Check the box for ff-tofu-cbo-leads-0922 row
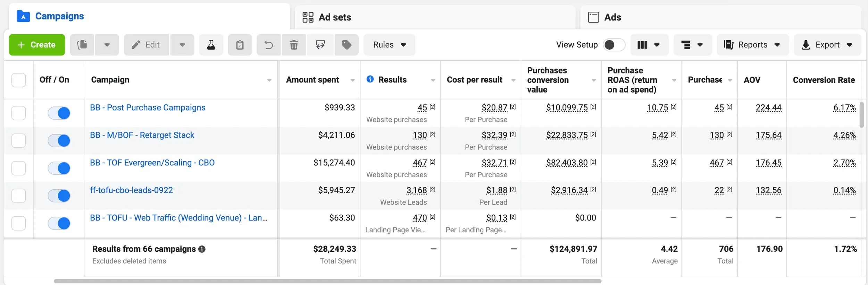 [x=19, y=196]
